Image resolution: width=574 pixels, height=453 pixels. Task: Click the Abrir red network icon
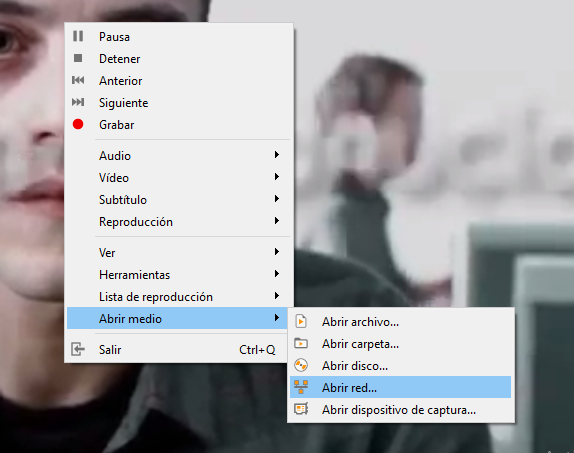click(x=301, y=387)
